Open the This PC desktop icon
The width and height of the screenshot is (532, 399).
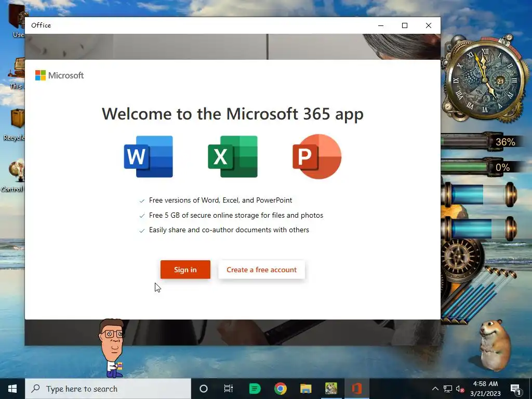point(16,74)
